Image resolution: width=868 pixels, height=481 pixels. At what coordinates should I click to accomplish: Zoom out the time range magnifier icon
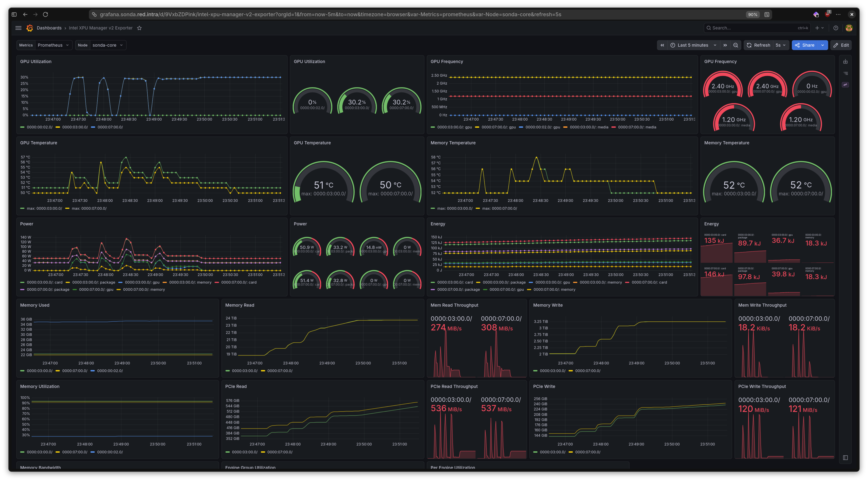pos(736,45)
